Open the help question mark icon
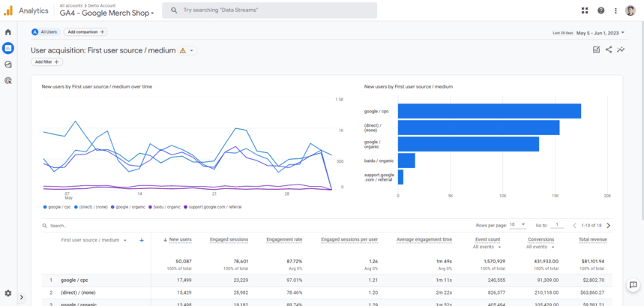644x306 pixels. coord(601,10)
